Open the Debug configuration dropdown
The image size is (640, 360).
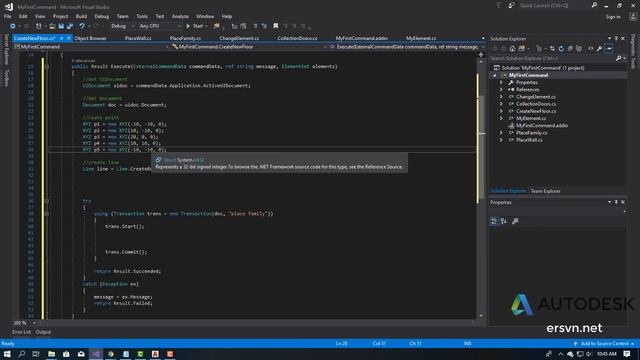pyautogui.click(x=132, y=26)
